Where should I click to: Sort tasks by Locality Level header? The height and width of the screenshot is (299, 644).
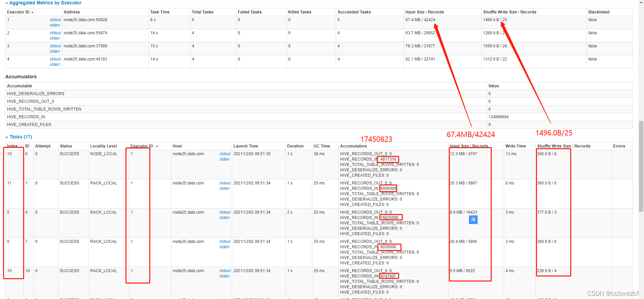coord(104,146)
